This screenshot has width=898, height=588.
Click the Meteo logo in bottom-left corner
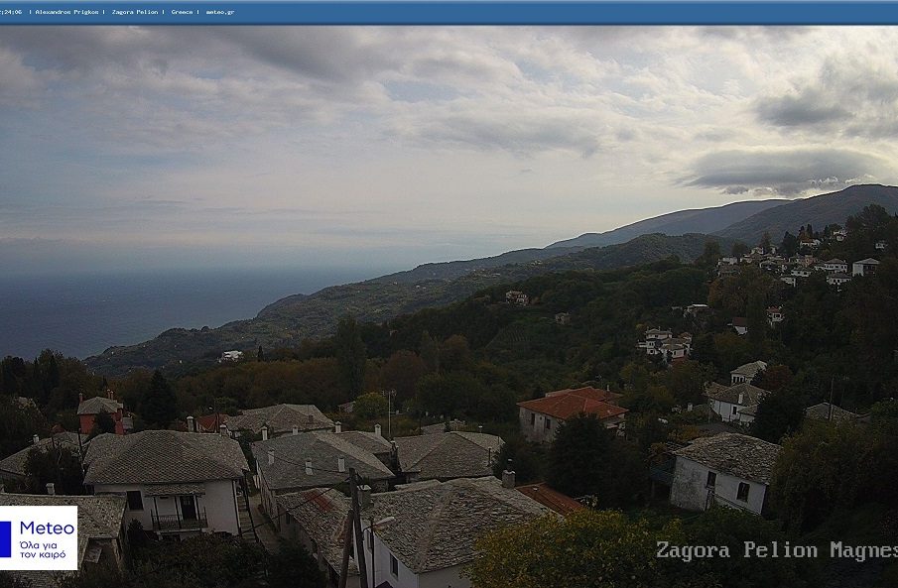coord(39,537)
